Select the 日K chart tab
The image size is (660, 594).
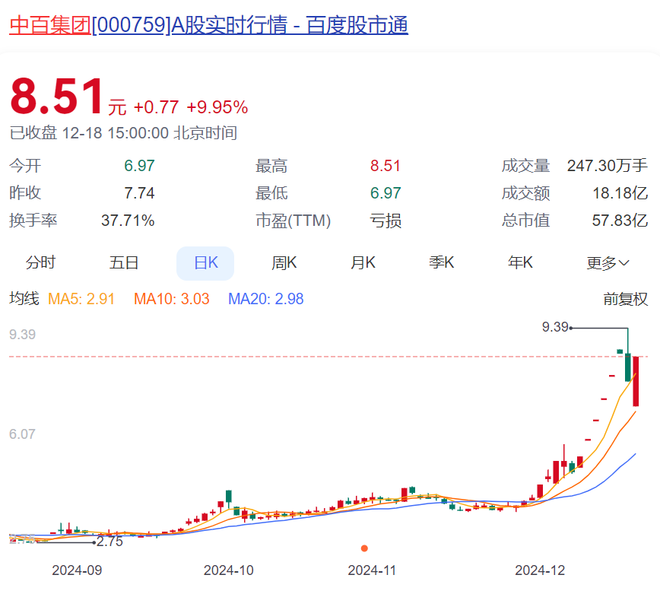[x=205, y=263]
